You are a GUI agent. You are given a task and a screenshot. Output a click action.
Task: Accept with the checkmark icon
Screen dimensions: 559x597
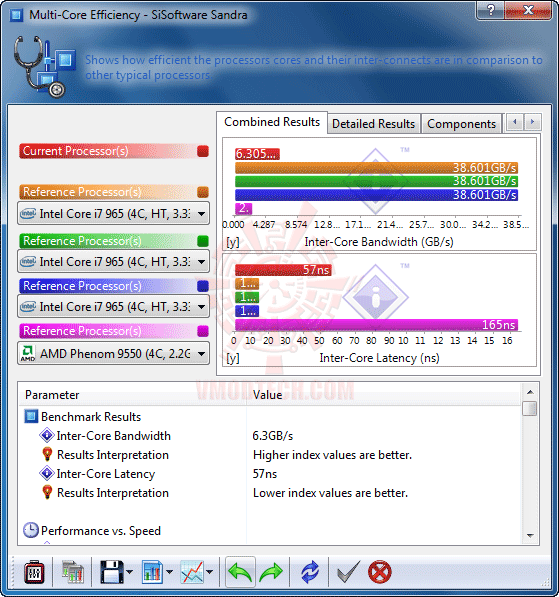pyautogui.click(x=348, y=571)
